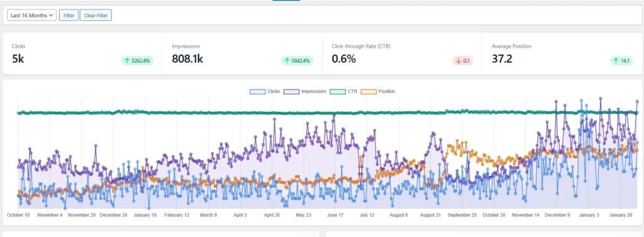Click the April 3 axis label

click(x=240, y=215)
